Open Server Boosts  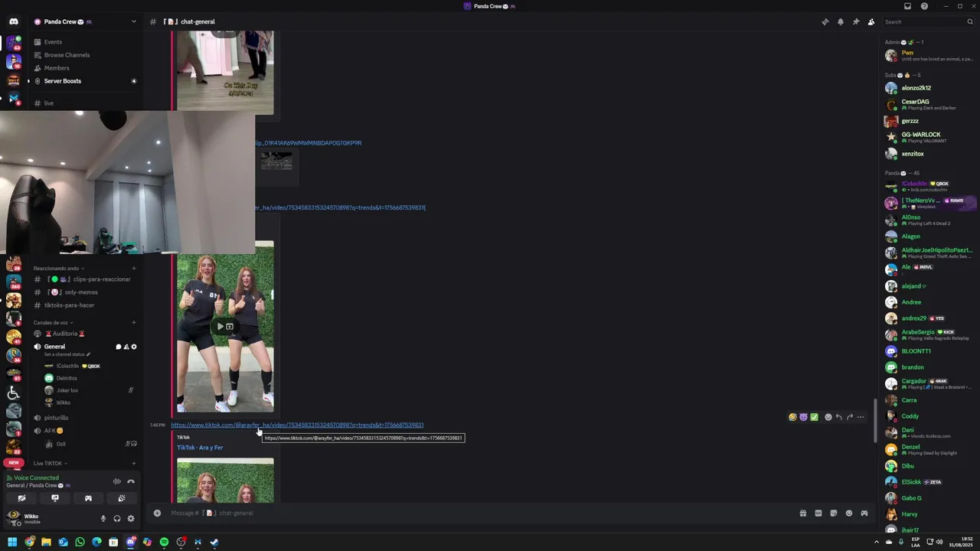pos(84,81)
